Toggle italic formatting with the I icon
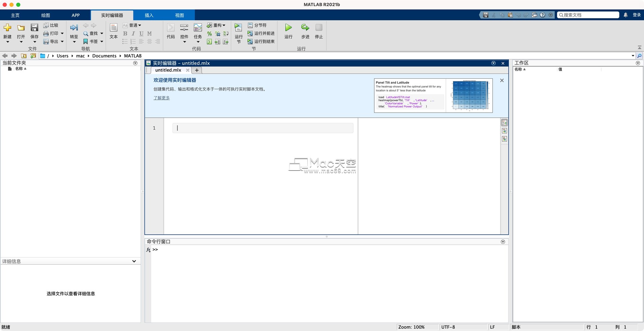 tap(133, 34)
